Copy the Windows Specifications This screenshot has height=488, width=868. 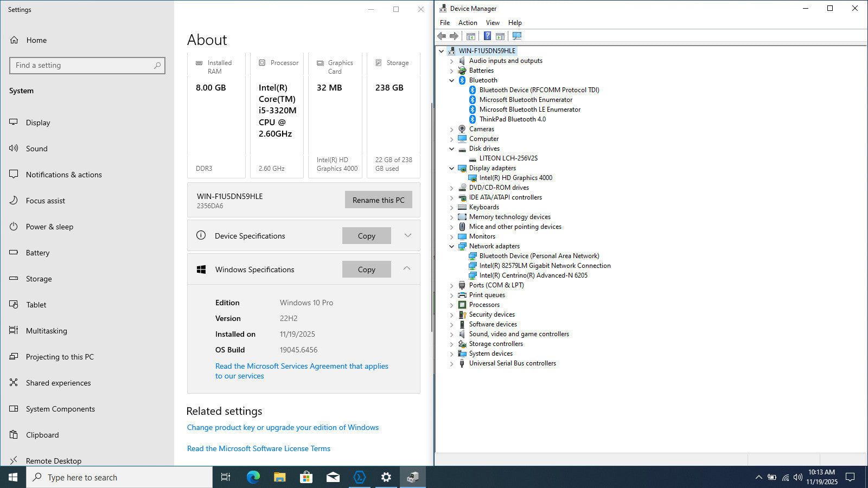366,269
